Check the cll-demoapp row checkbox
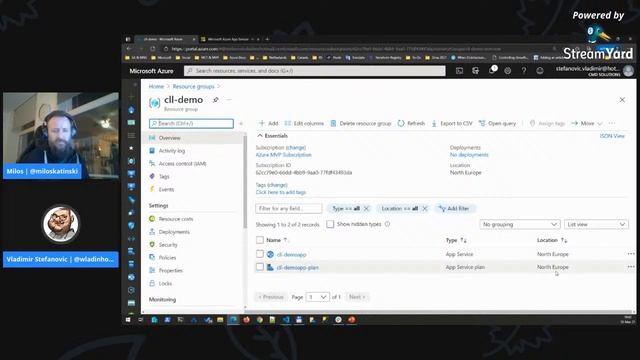 [x=260, y=254]
